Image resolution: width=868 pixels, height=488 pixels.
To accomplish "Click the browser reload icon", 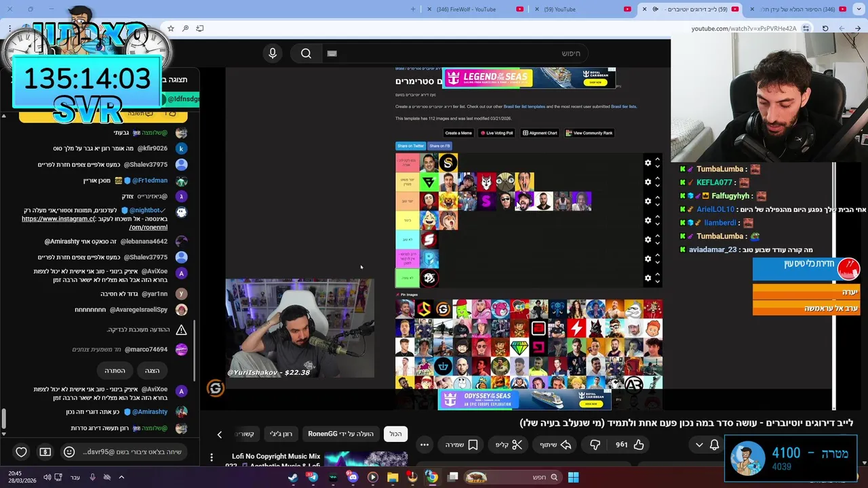I will pos(825,28).
